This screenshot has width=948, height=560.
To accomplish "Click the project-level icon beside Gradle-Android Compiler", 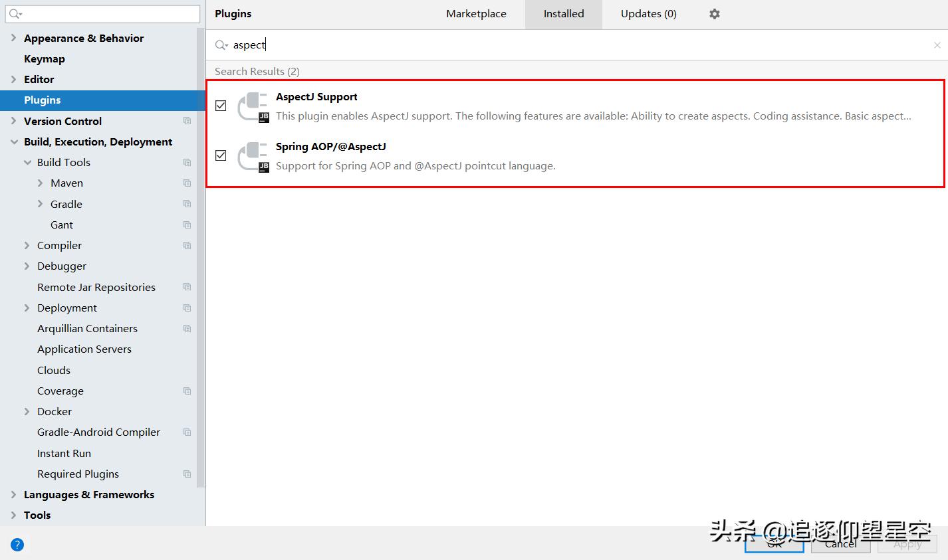I will pos(187,432).
